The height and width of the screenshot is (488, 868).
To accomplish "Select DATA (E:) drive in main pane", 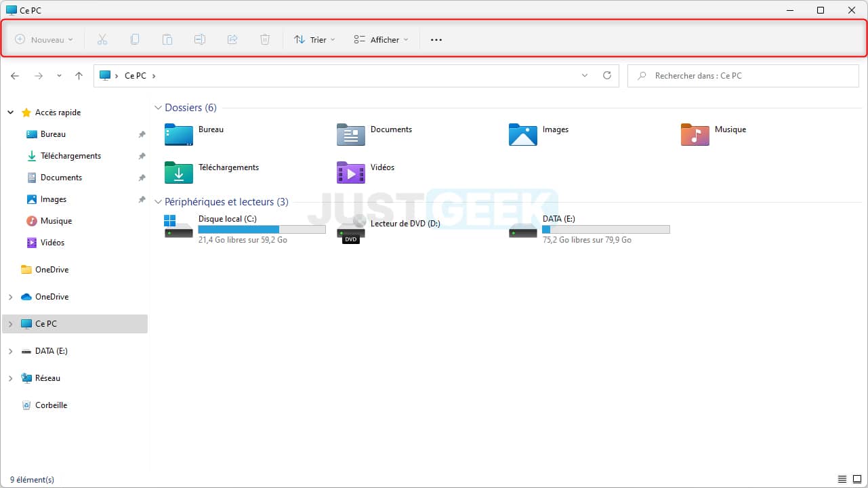I will coord(590,229).
